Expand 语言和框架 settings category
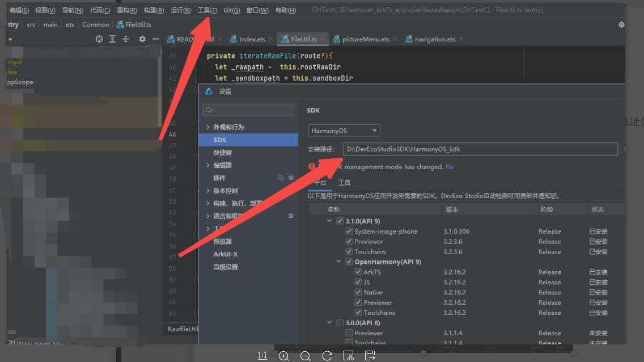The width and height of the screenshot is (644, 362). tap(208, 216)
